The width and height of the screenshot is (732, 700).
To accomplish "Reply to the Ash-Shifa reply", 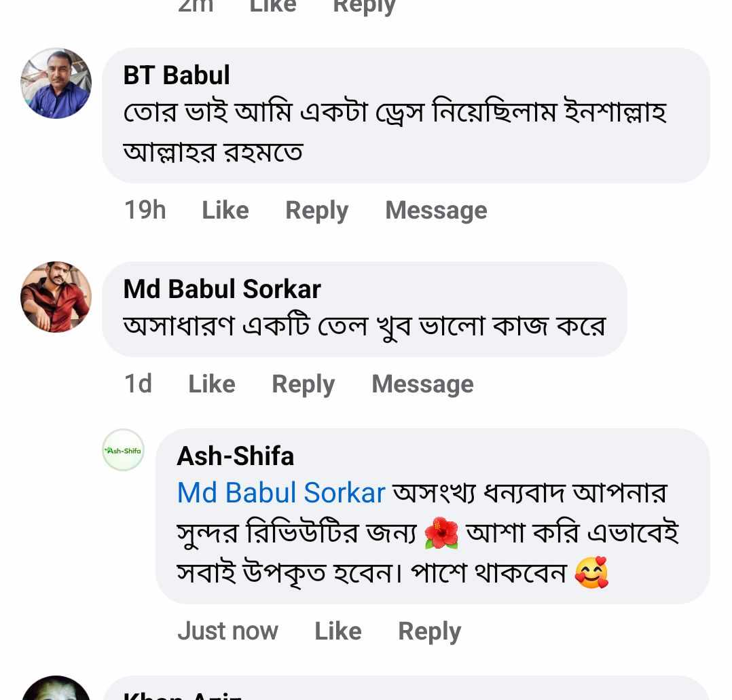I will click(429, 631).
